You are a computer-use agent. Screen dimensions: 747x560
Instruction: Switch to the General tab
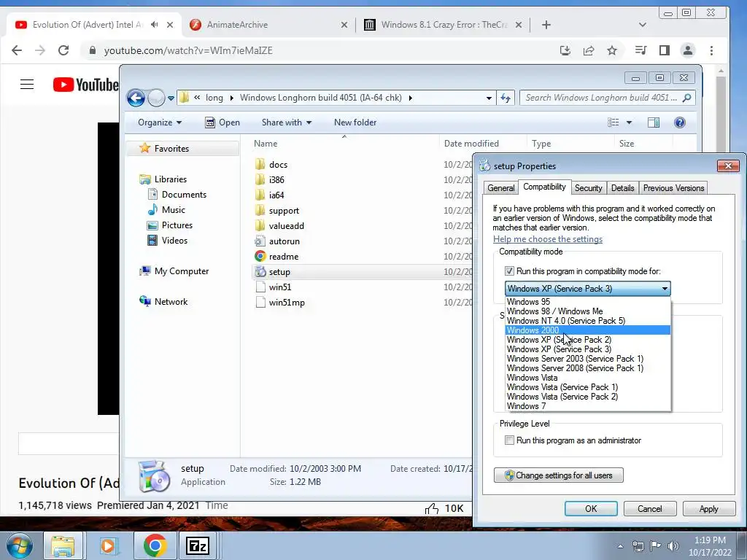(500, 188)
